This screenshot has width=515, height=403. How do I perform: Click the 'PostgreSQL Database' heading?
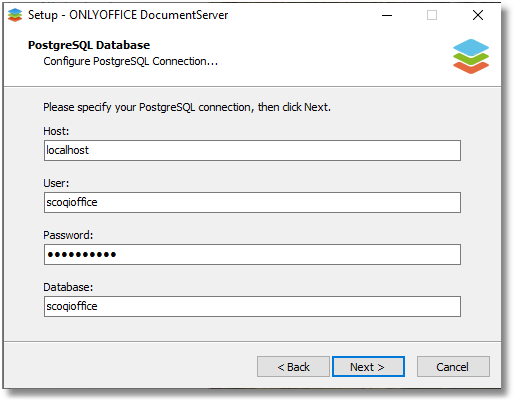(89, 45)
